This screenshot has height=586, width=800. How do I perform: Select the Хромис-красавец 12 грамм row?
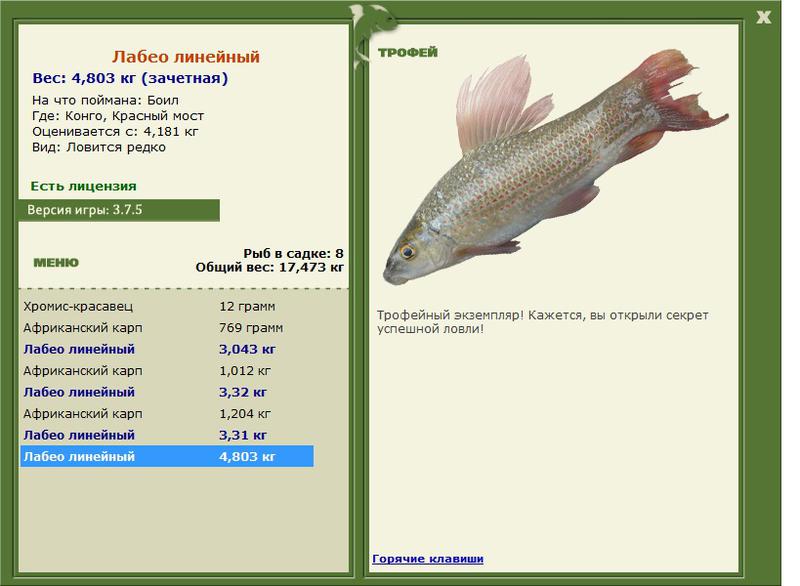(x=167, y=307)
